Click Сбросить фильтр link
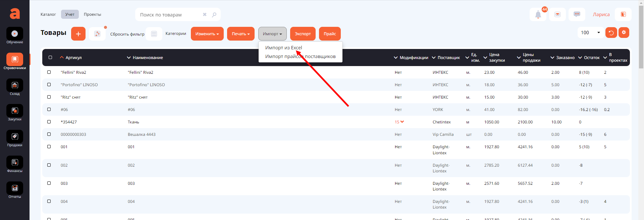This screenshot has width=644, height=220. pyautogui.click(x=127, y=34)
